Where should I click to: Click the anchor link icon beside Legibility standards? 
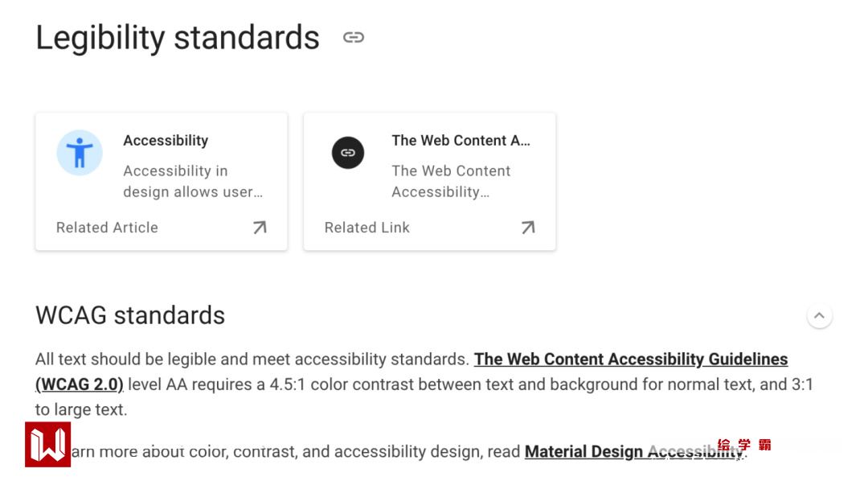[x=354, y=37]
